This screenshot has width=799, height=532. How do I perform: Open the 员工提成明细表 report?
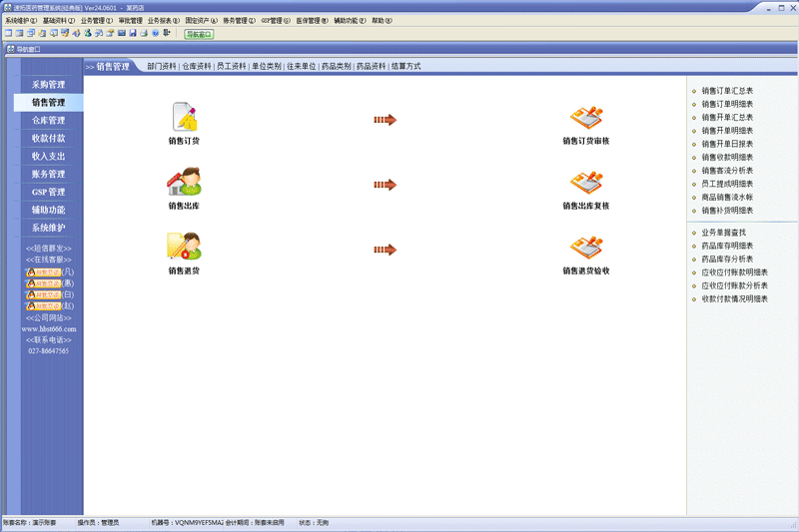[727, 184]
